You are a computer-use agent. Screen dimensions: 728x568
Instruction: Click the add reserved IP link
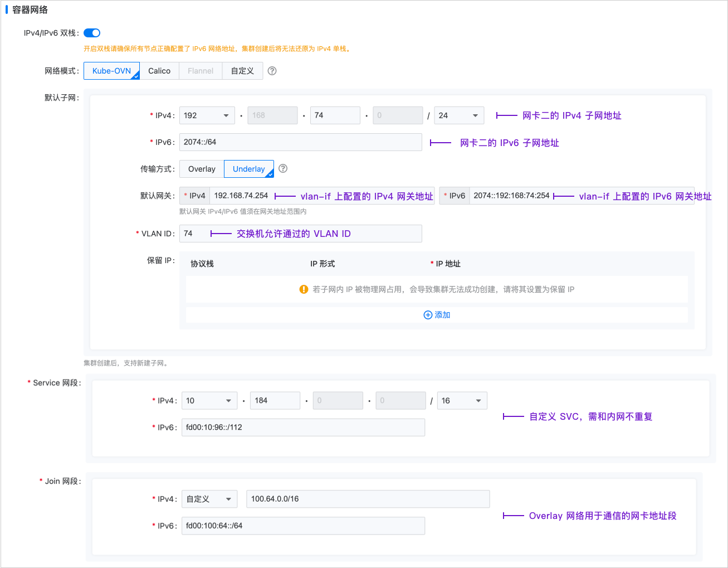pyautogui.click(x=442, y=315)
